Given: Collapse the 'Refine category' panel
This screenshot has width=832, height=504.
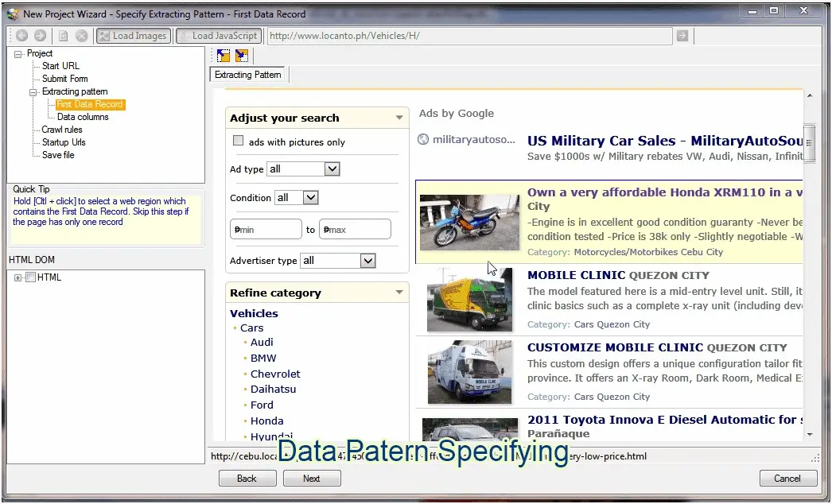Looking at the screenshot, I should coord(399,293).
